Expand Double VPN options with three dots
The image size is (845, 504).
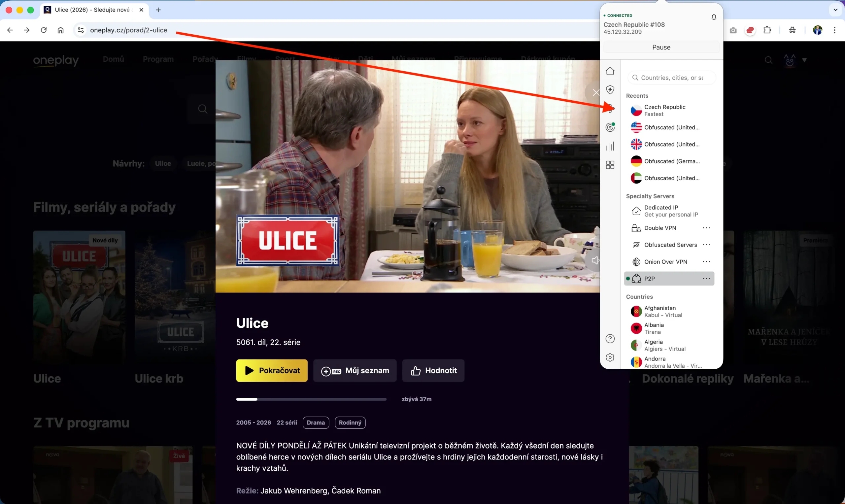706,228
